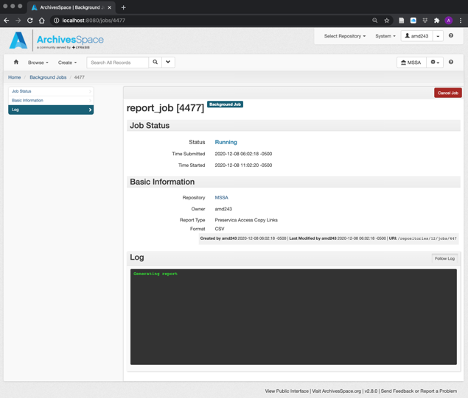Open a new browser tab
The image size is (468, 398).
pyautogui.click(x=123, y=7)
